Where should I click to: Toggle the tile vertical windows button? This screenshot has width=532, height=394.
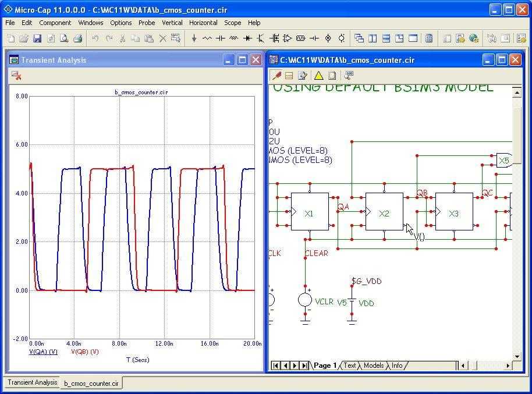[x=373, y=38]
